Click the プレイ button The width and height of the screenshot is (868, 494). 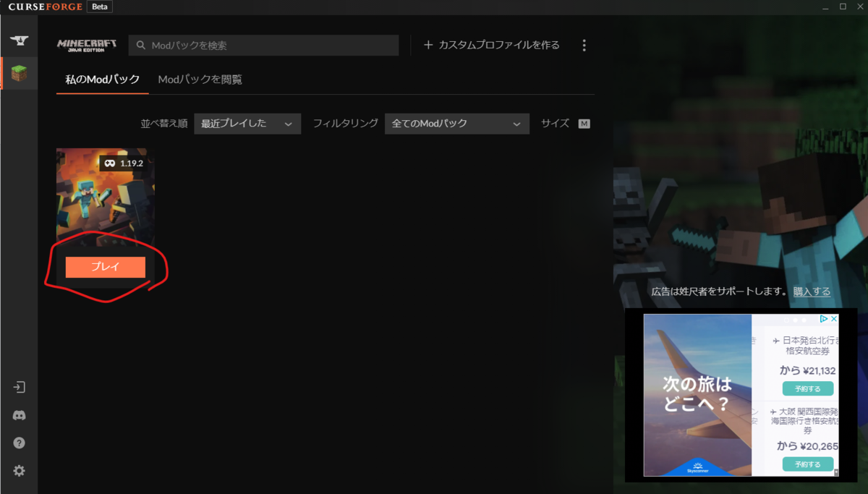[x=106, y=267]
